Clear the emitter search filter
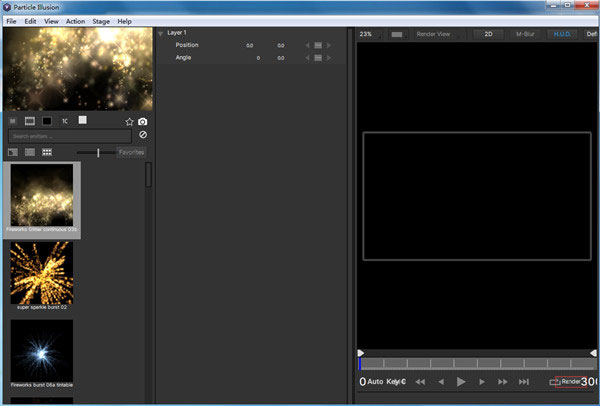This screenshot has height=406, width=600. point(142,135)
